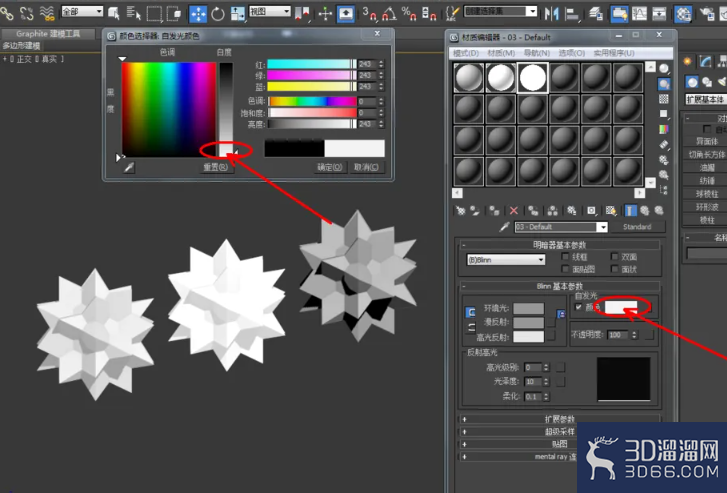
Task: Click the 切角长方体 create button
Action: coord(707,154)
